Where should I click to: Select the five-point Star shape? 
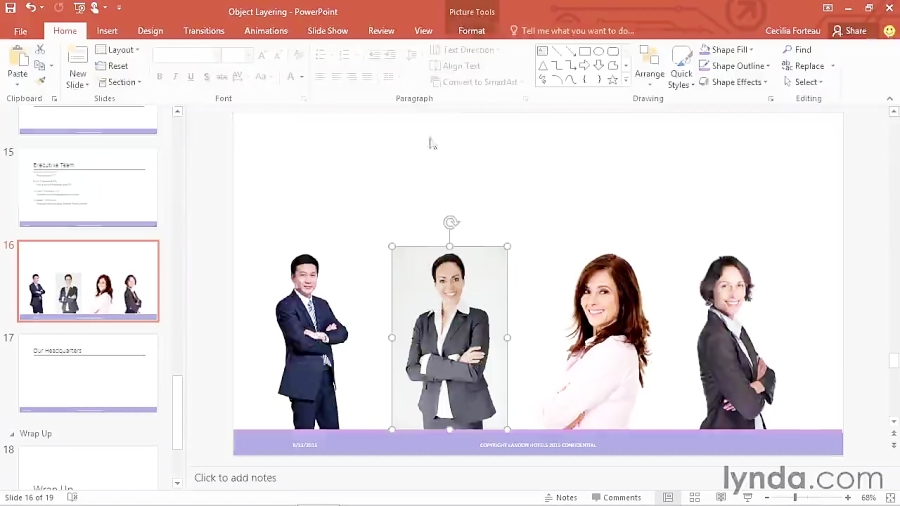tap(612, 80)
